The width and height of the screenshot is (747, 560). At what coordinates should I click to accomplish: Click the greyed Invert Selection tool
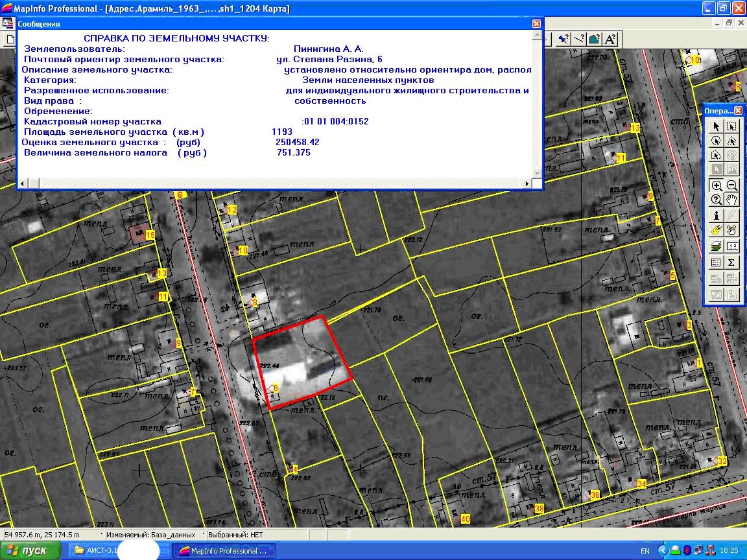[716, 169]
